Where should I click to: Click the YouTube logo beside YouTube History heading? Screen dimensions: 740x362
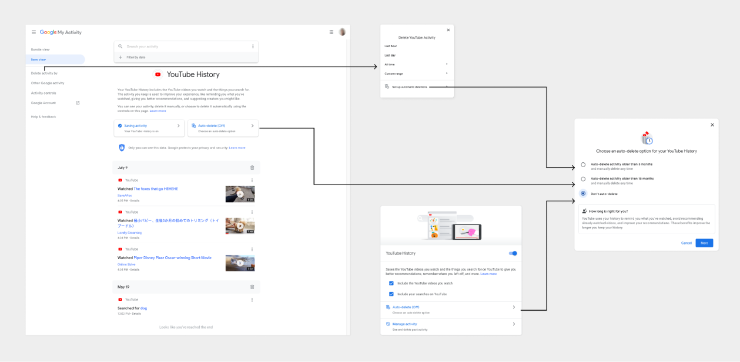[x=158, y=74]
